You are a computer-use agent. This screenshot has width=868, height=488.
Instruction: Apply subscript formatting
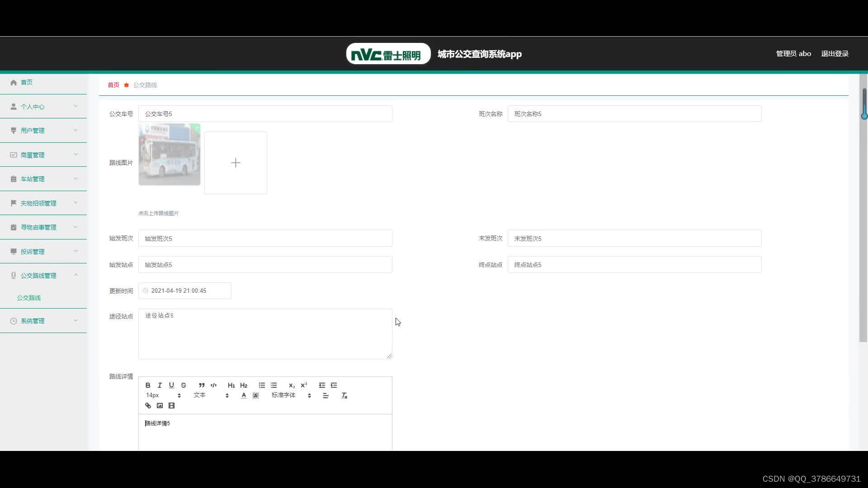tap(292, 385)
